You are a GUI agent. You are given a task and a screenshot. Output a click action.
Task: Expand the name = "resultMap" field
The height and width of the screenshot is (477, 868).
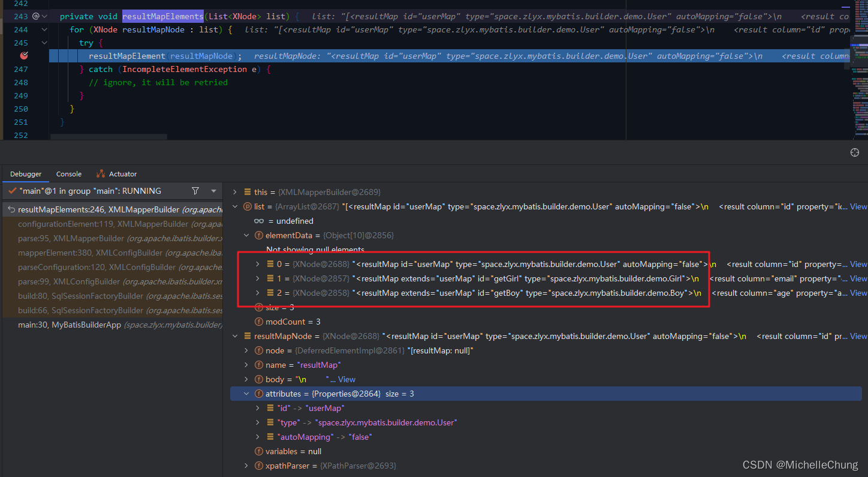(x=246, y=365)
